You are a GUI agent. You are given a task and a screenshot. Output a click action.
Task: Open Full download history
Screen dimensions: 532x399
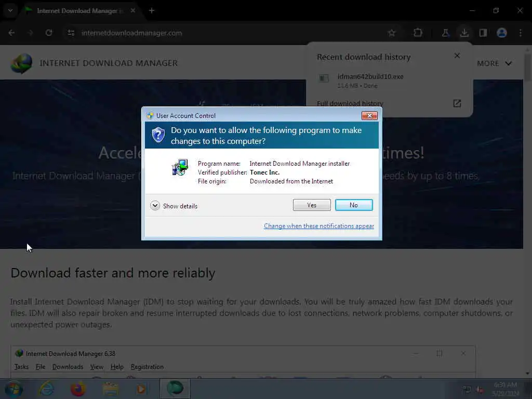pyautogui.click(x=350, y=103)
